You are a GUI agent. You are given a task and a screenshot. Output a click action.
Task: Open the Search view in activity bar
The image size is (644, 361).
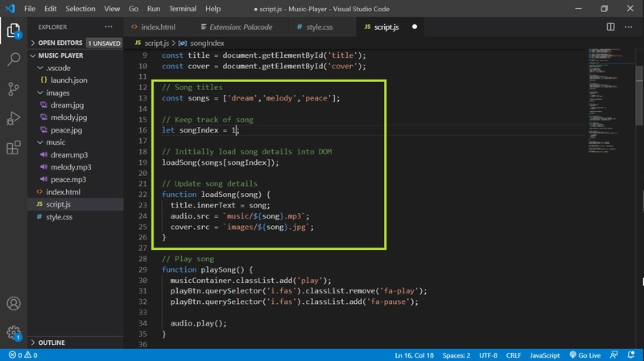click(x=14, y=59)
